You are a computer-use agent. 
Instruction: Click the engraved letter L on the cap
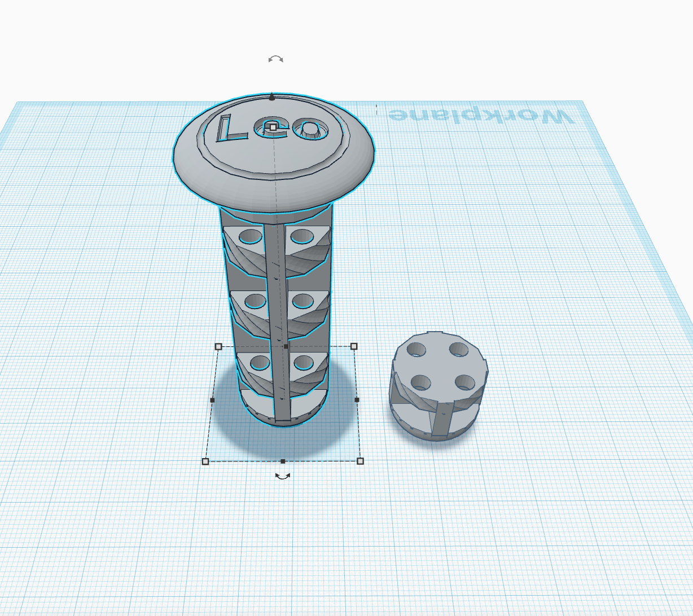click(231, 127)
